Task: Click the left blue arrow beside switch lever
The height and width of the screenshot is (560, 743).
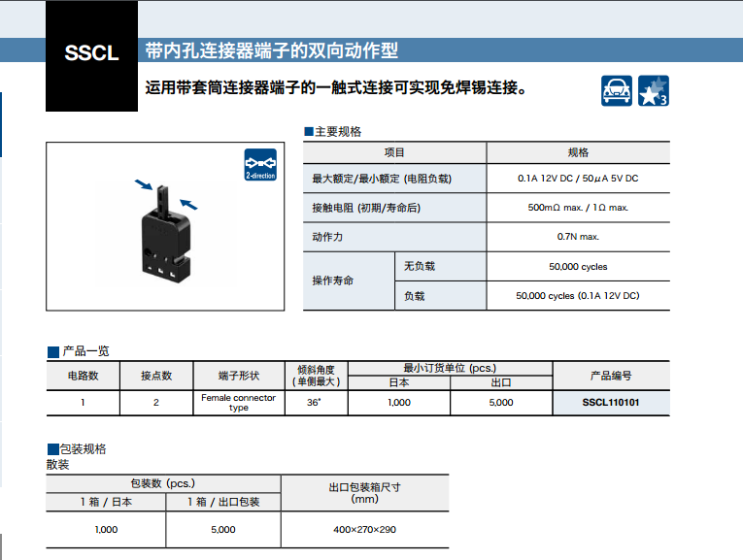Action: pos(144,184)
